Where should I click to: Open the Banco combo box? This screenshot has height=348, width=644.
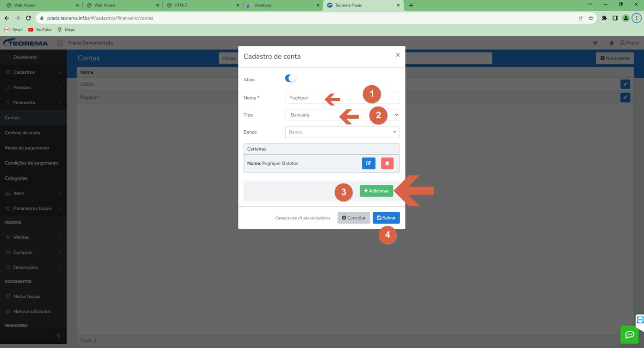pos(342,132)
